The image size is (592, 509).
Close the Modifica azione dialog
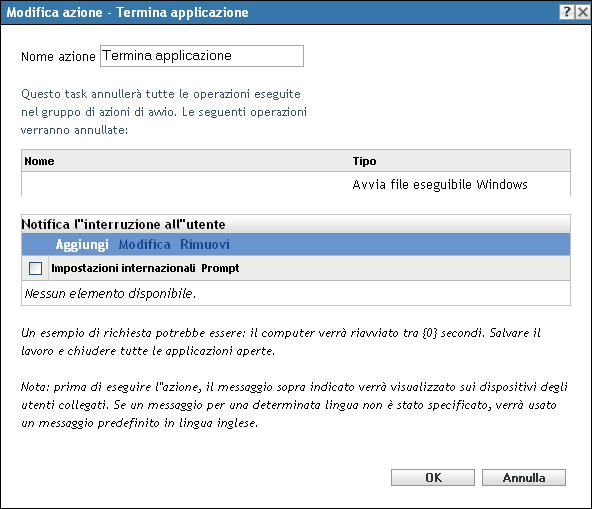click(583, 12)
